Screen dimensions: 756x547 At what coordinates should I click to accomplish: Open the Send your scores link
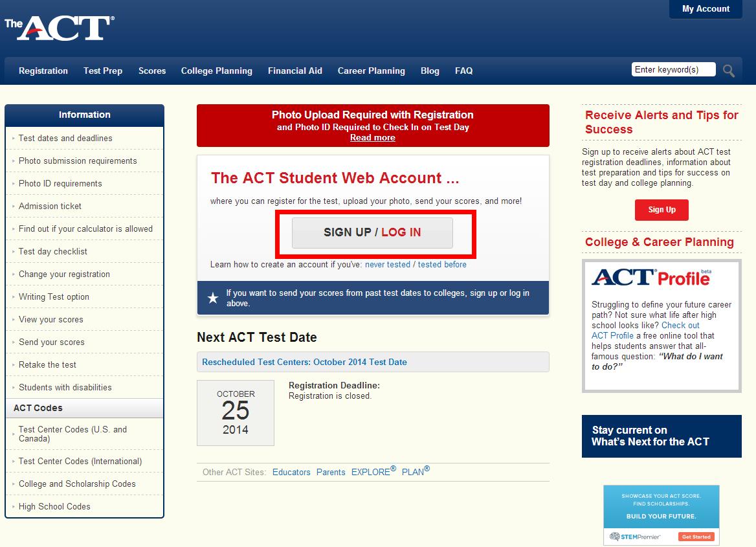point(52,342)
